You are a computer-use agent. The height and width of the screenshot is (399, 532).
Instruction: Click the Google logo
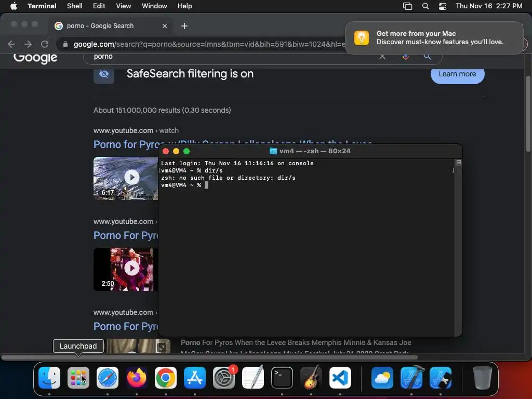point(35,58)
